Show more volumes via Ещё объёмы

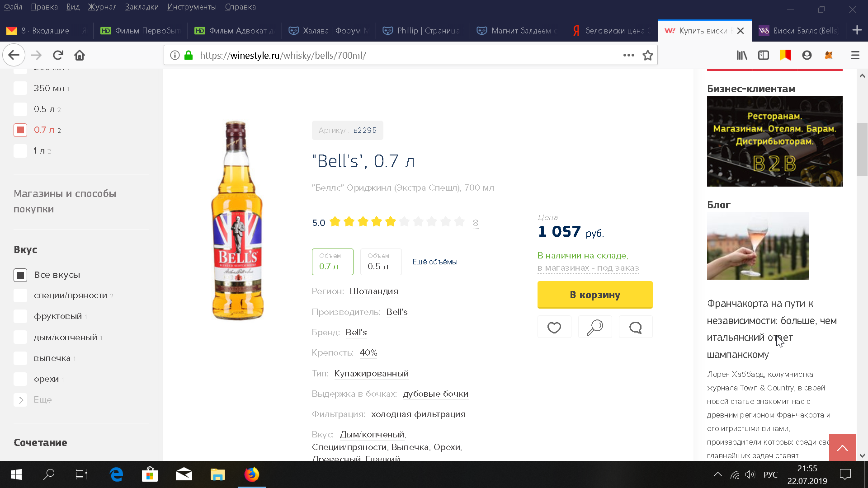click(435, 262)
